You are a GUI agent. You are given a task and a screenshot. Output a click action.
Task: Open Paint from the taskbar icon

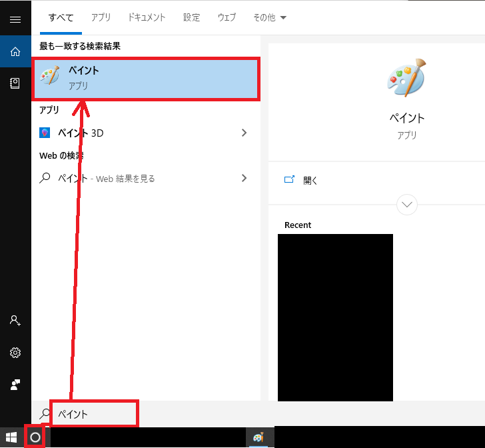(x=258, y=437)
